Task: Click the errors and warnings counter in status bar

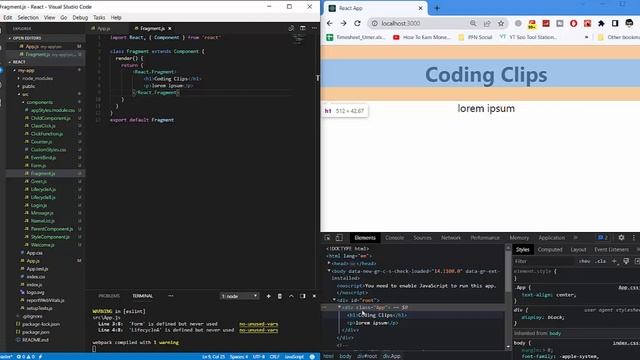Action: (25, 357)
